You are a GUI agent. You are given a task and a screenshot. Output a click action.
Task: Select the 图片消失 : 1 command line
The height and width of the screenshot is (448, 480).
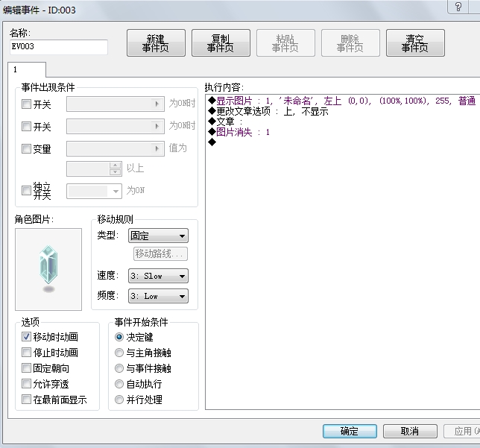click(239, 132)
